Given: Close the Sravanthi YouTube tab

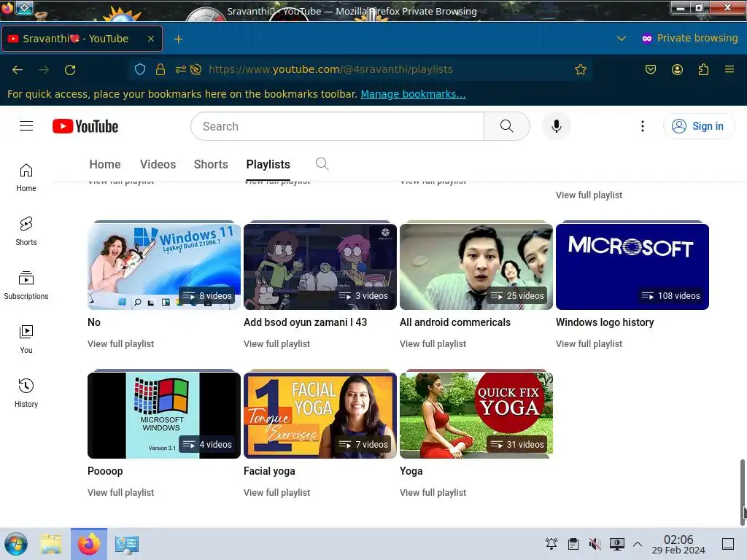Looking at the screenshot, I should point(150,39).
